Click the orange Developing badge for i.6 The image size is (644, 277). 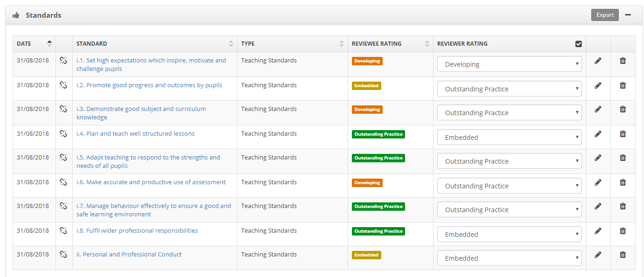coord(367,183)
